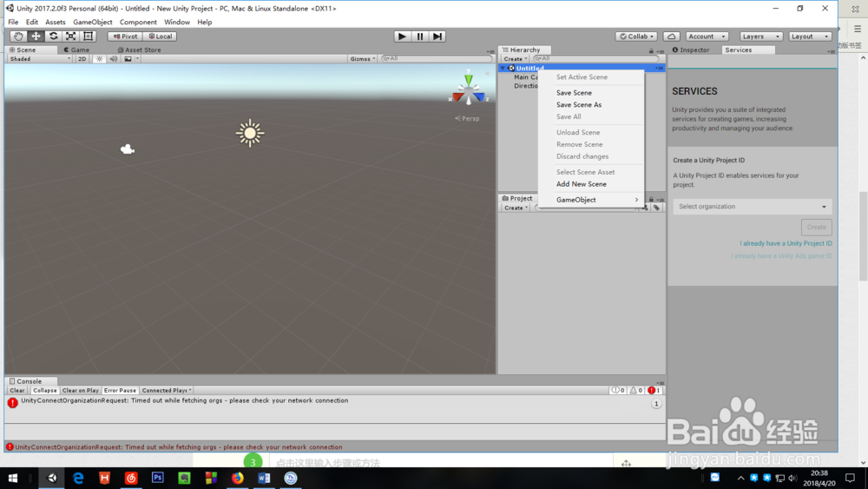Select the Rotate tool

click(53, 36)
